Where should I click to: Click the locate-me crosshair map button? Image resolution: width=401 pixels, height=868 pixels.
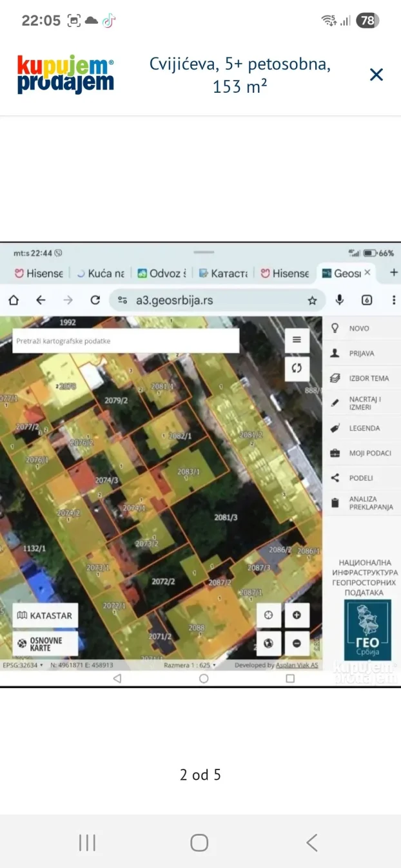[269, 615]
